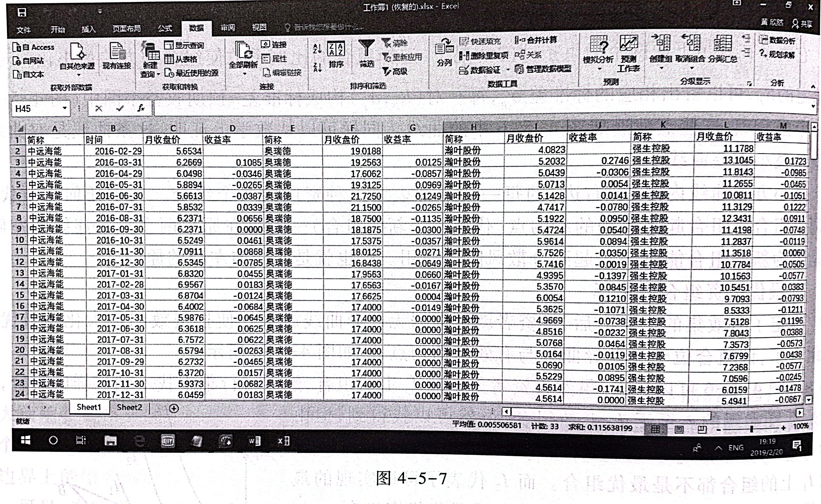
Task: Select Normal view in status bar
Action: 655,429
